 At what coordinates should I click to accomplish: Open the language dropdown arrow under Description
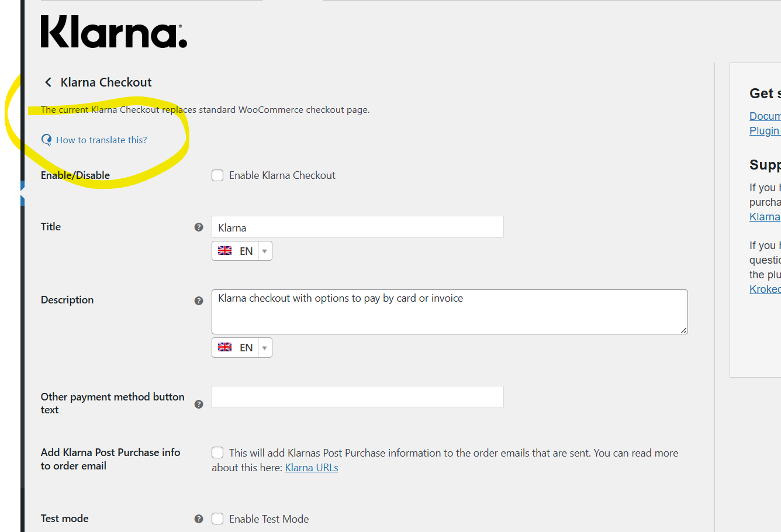click(265, 347)
